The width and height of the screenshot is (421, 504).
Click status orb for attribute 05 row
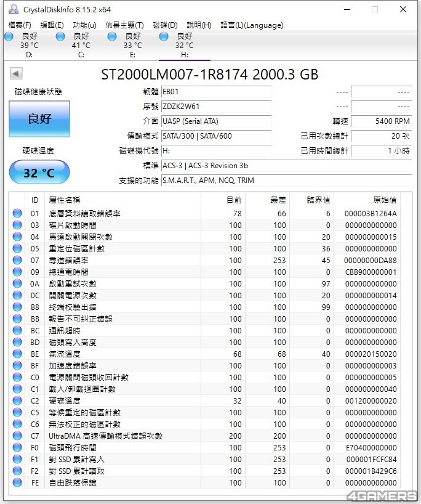coord(17,248)
